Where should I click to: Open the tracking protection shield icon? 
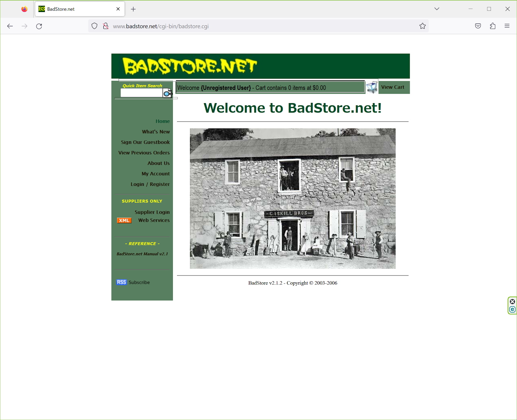pos(94,26)
